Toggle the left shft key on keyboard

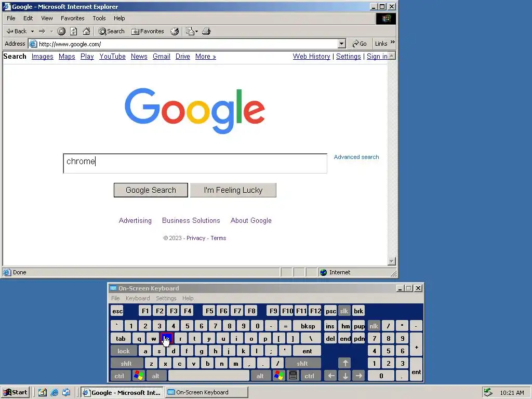[x=127, y=363]
